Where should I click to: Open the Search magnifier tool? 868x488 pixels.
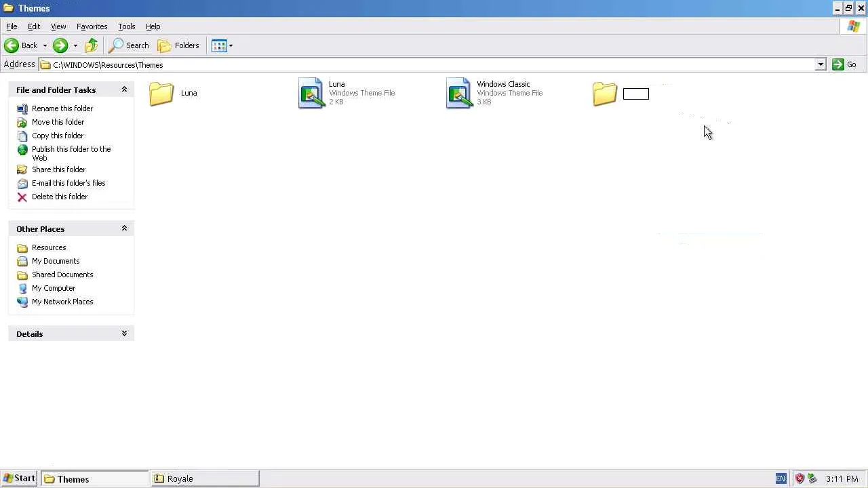click(116, 45)
